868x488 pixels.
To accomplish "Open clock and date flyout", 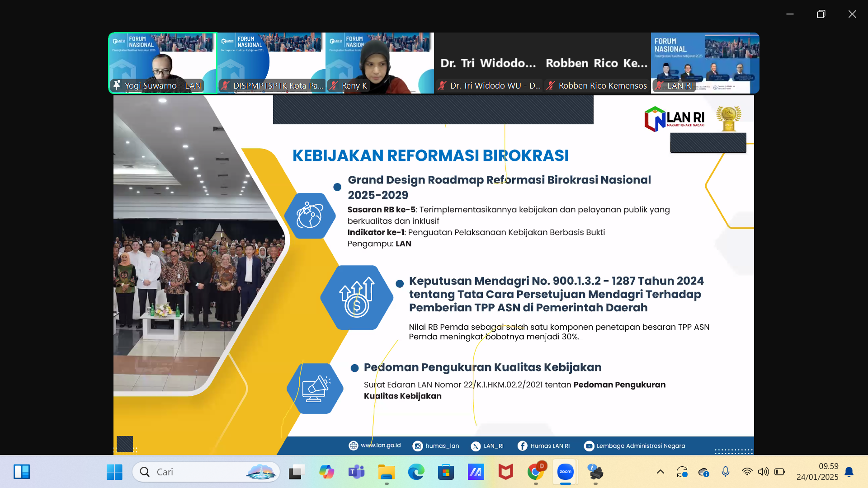I will 817,472.
